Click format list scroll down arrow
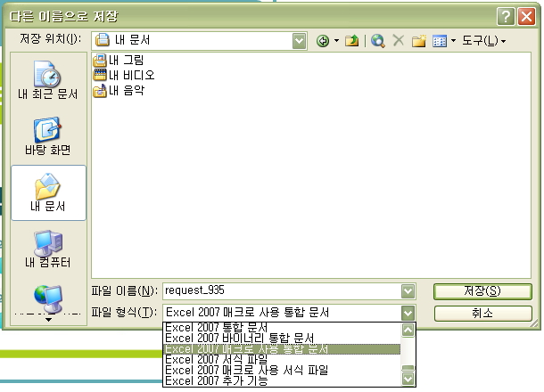Viewport: 544px width, 392px height. (408, 379)
